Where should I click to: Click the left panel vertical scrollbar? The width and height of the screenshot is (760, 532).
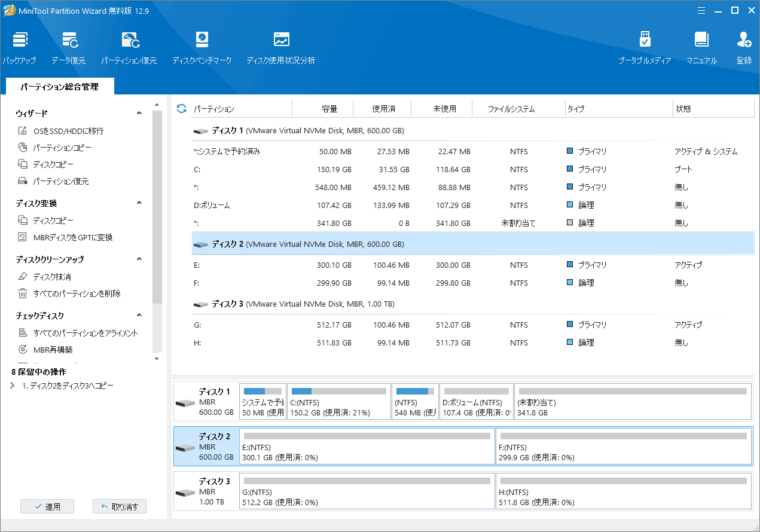(x=157, y=206)
